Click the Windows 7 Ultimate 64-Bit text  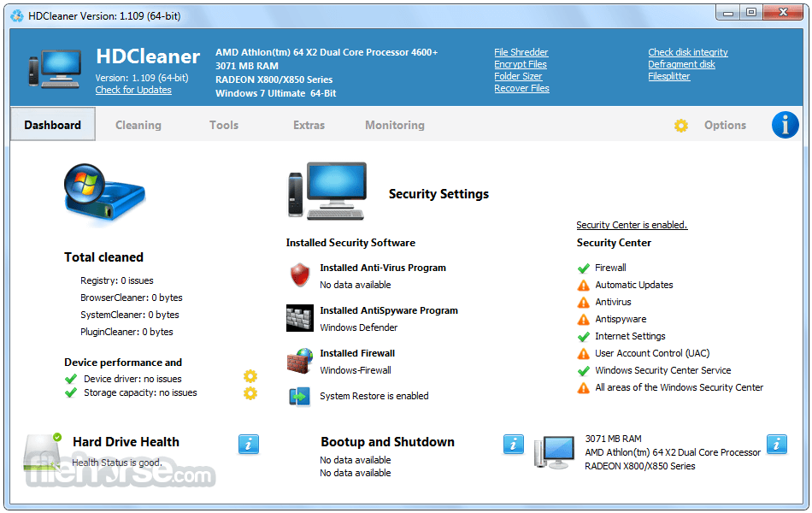tap(276, 93)
